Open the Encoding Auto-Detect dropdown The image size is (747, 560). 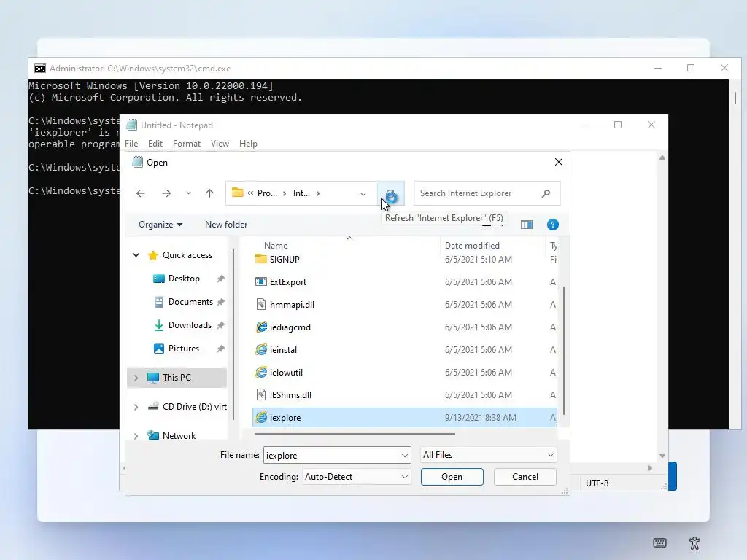click(356, 477)
